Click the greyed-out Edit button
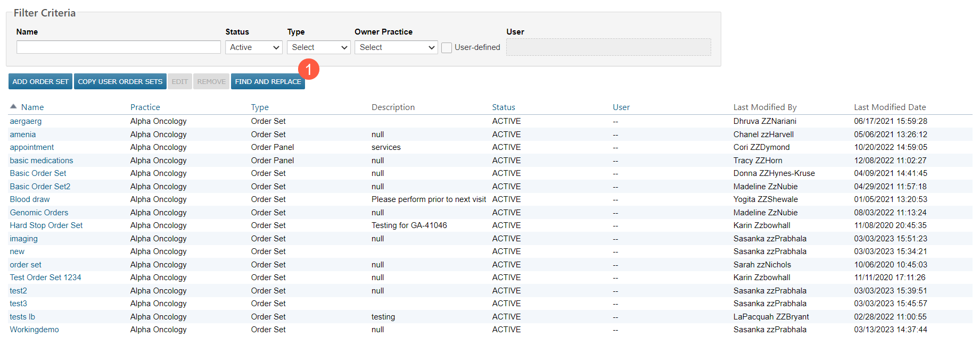 coord(179,81)
